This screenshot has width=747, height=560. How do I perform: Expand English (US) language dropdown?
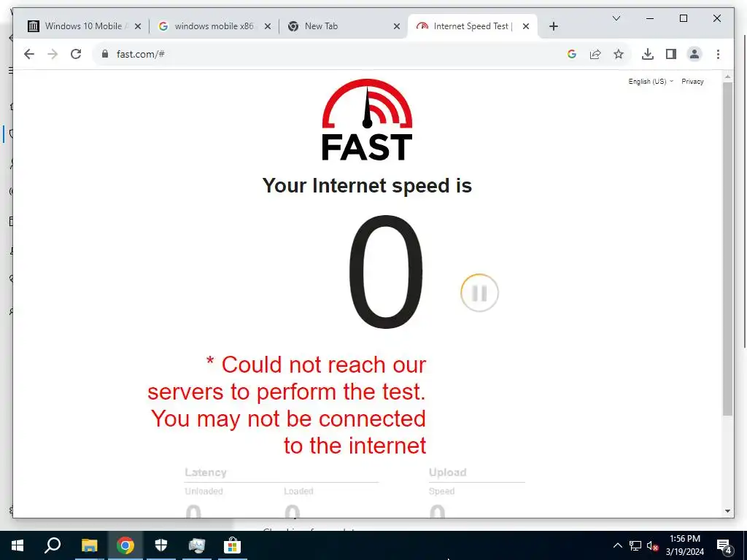click(x=651, y=82)
